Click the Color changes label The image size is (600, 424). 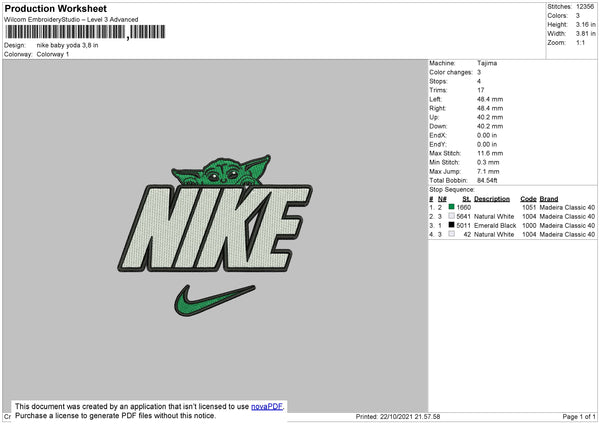click(451, 72)
